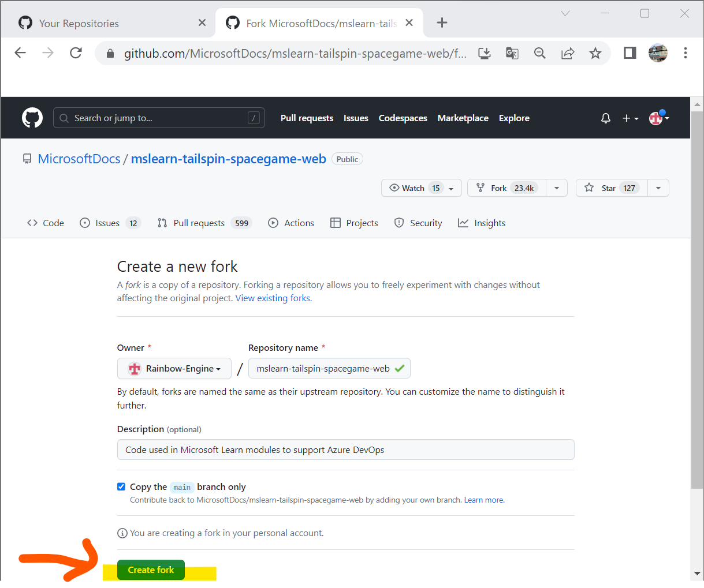The height and width of the screenshot is (588, 704).
Task: Open the repository Pull requests tab
Action: 205,223
